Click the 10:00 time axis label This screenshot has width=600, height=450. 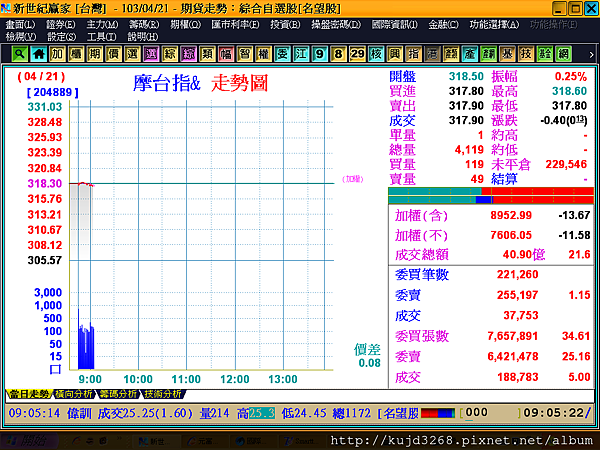138,379
